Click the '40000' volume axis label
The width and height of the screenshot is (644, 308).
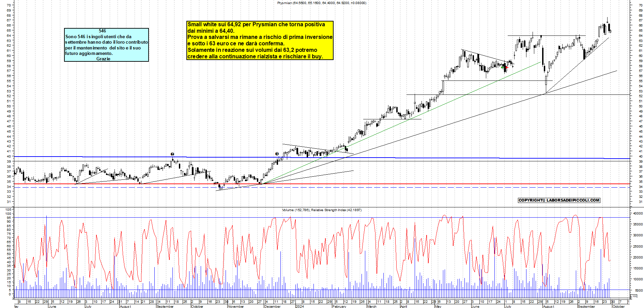638,214
